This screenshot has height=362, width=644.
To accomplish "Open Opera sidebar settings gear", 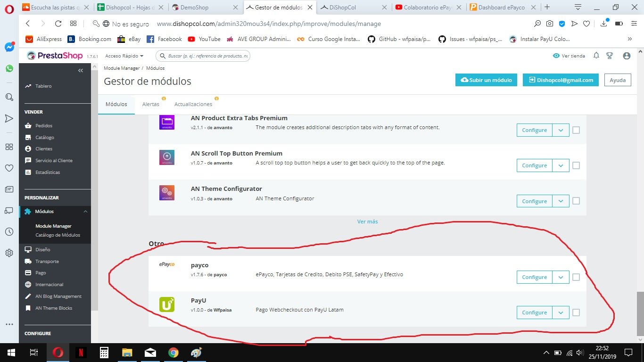I will [9, 253].
